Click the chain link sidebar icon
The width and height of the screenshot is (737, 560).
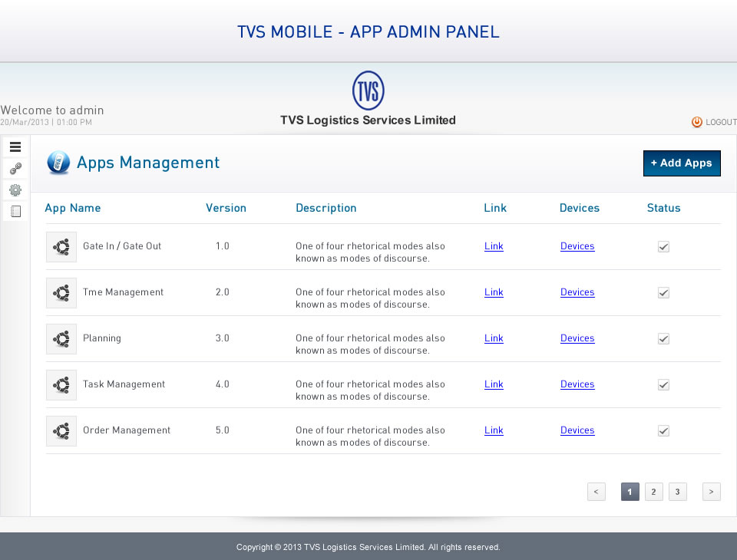click(15, 168)
